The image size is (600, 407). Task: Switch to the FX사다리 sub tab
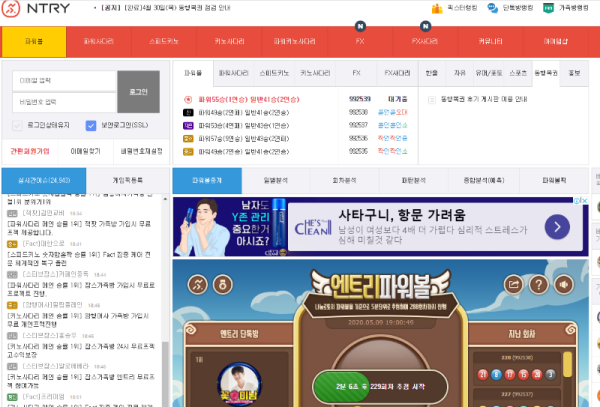(x=397, y=73)
